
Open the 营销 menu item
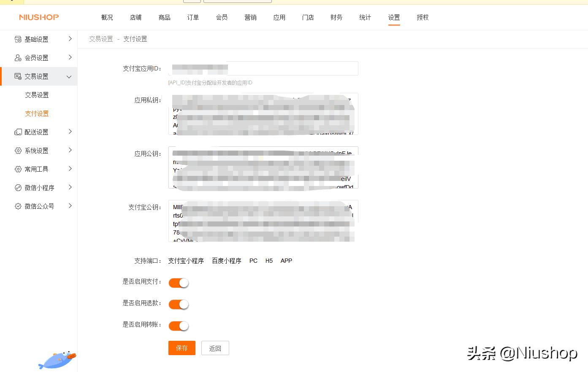(x=250, y=17)
